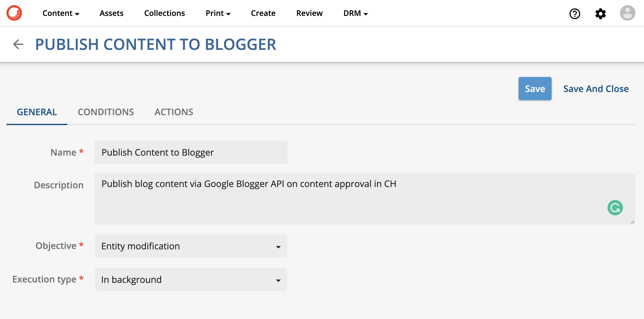
Task: Go to the Create page
Action: 263,13
